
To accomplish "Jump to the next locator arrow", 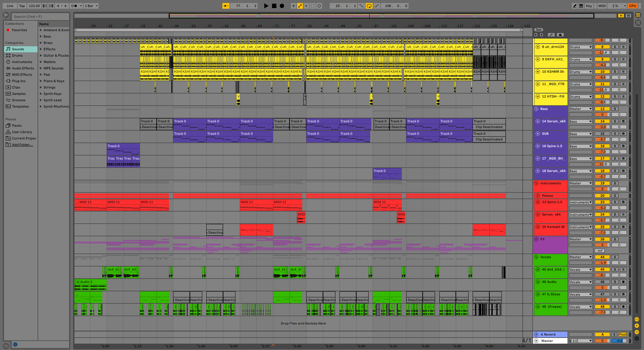I will point(541,35).
